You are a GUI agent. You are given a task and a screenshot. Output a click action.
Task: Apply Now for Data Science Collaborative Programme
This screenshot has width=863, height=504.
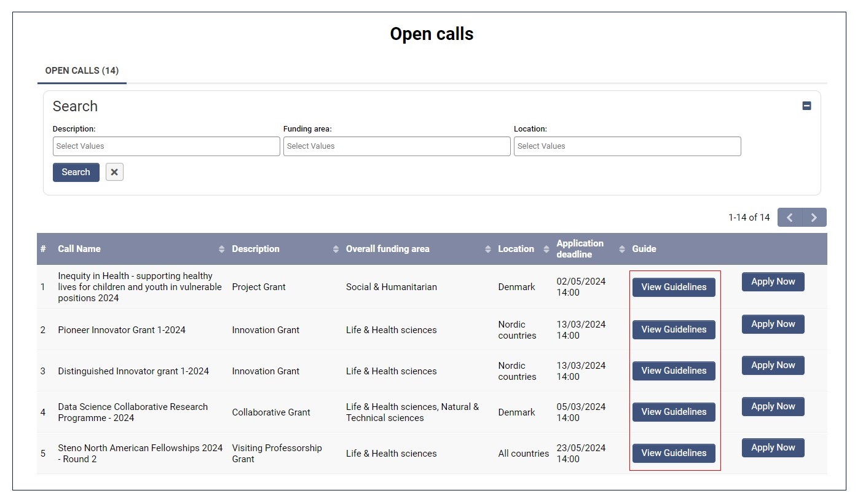click(x=773, y=407)
